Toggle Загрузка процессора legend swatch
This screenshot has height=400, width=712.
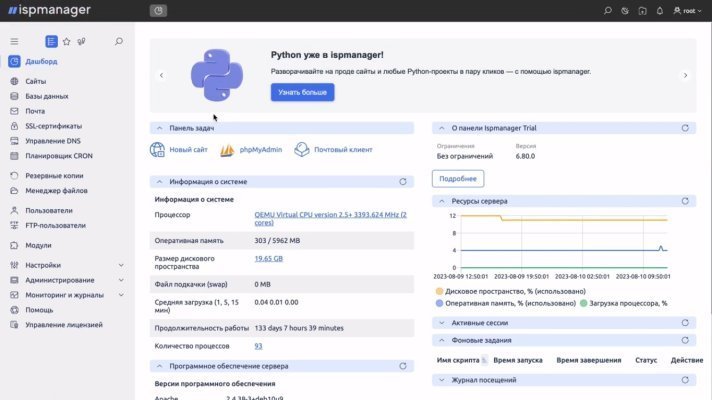[583, 303]
